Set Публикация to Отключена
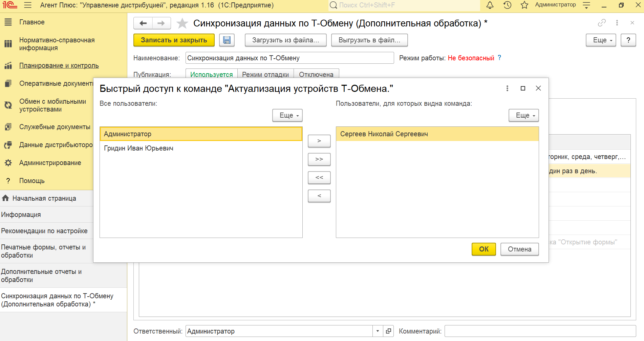Viewport: 644px width, 341px height. click(316, 74)
